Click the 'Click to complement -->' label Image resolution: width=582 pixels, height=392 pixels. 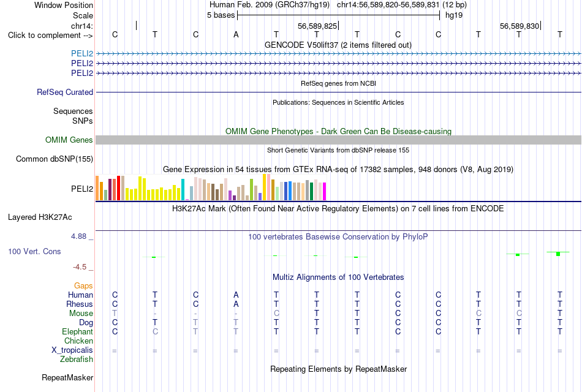pyautogui.click(x=50, y=36)
